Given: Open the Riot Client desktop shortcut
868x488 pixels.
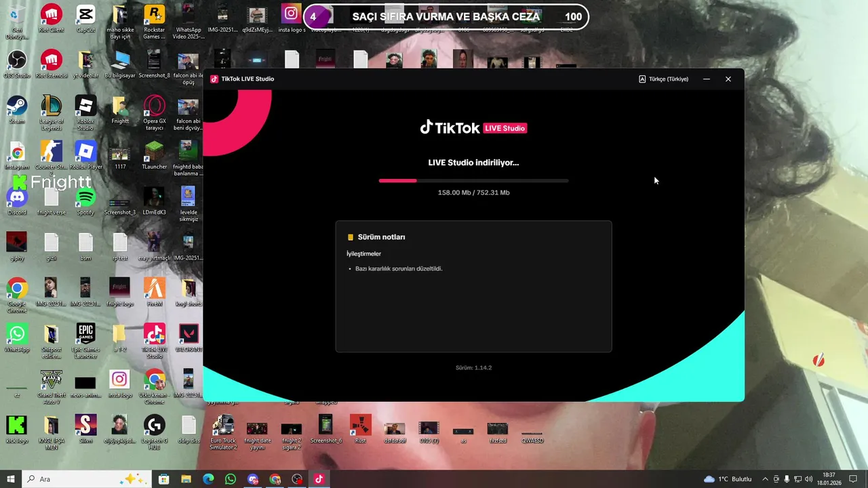Looking at the screenshot, I should pyautogui.click(x=51, y=19).
